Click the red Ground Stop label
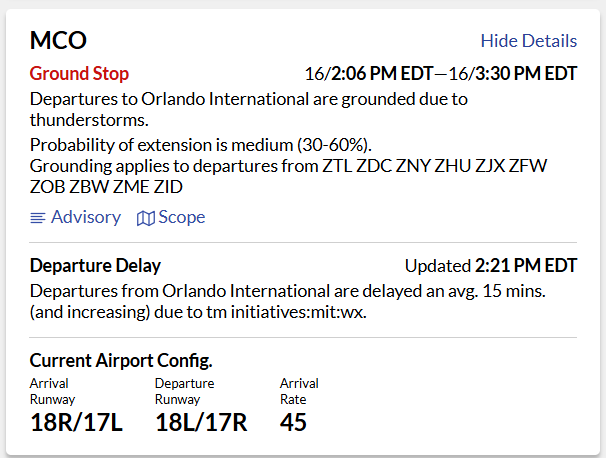The width and height of the screenshot is (606, 458). (x=79, y=73)
